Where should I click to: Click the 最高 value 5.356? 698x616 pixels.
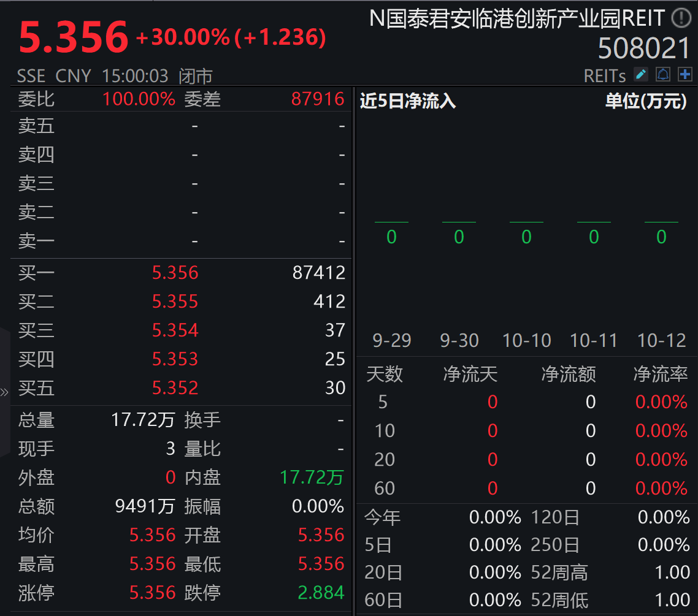click(152, 564)
